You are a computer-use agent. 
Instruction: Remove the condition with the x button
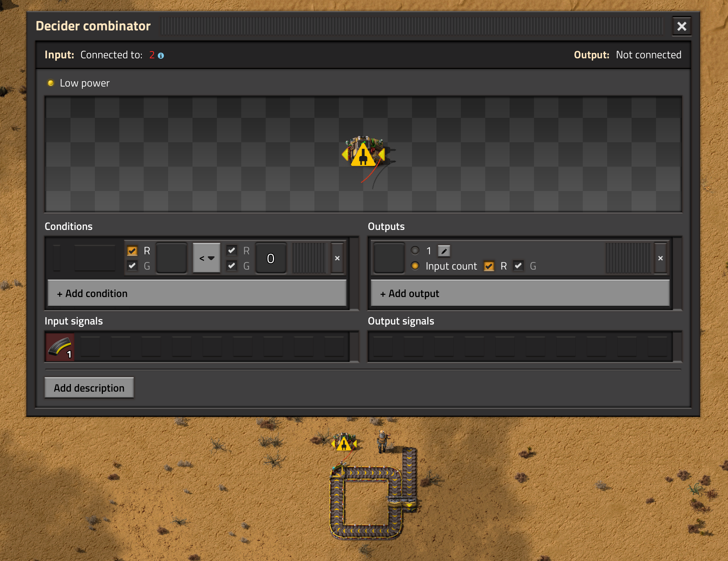coord(337,258)
